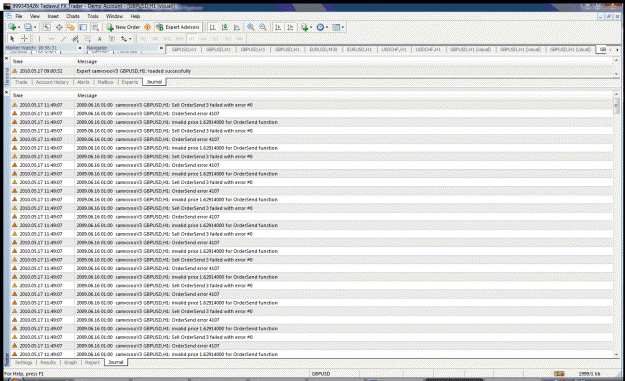Click the New Order button
625x381 pixels.
point(123,27)
